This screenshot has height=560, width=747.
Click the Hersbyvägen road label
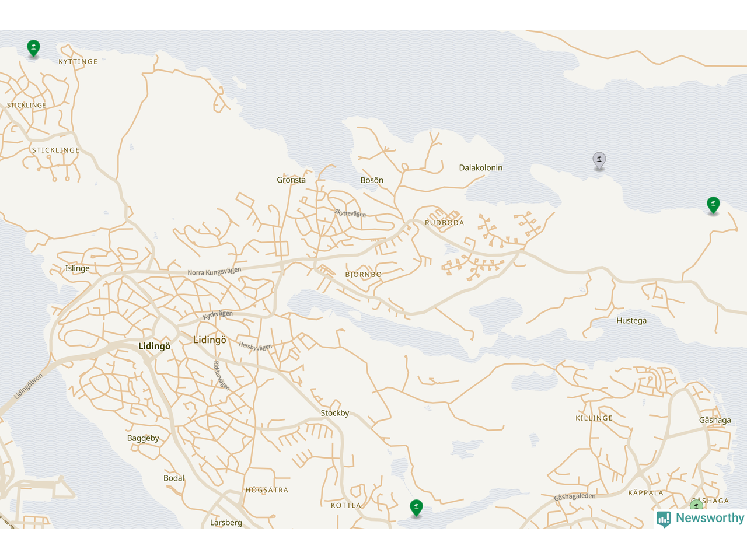[255, 346]
